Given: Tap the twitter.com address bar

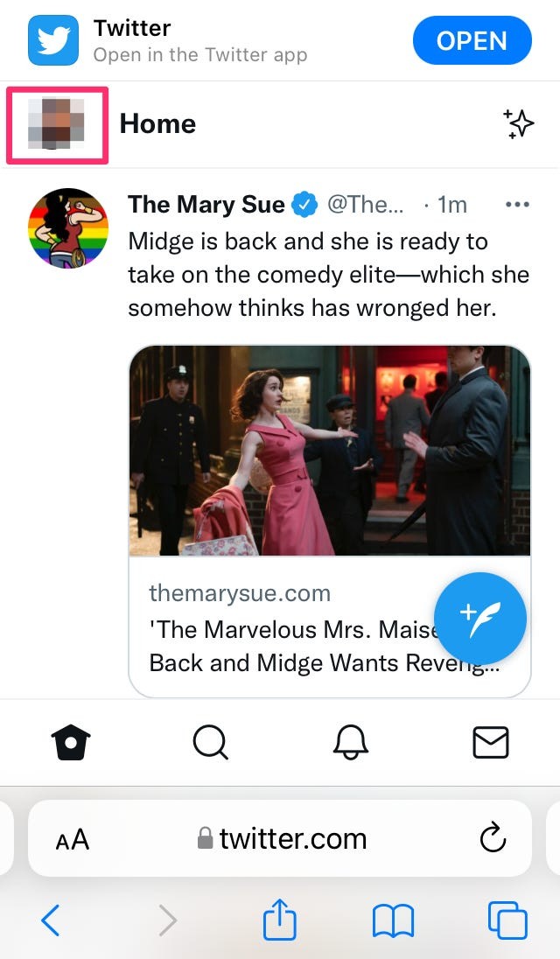Looking at the screenshot, I should point(282,840).
